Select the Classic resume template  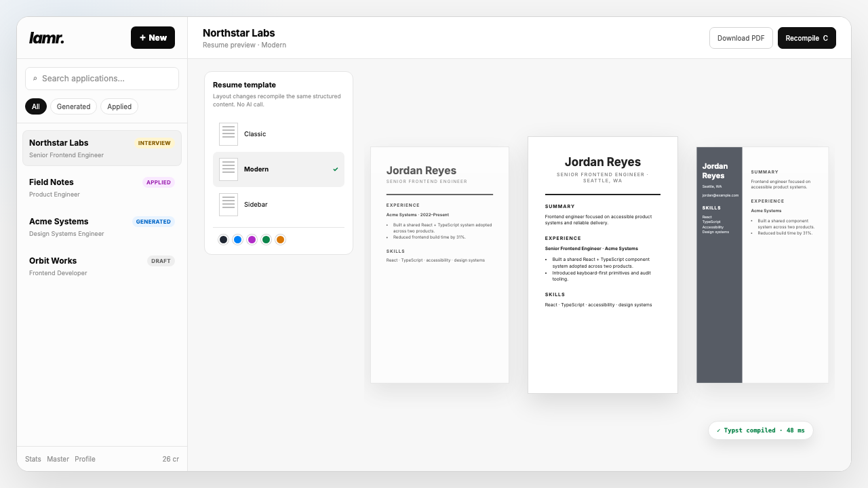[x=279, y=134]
